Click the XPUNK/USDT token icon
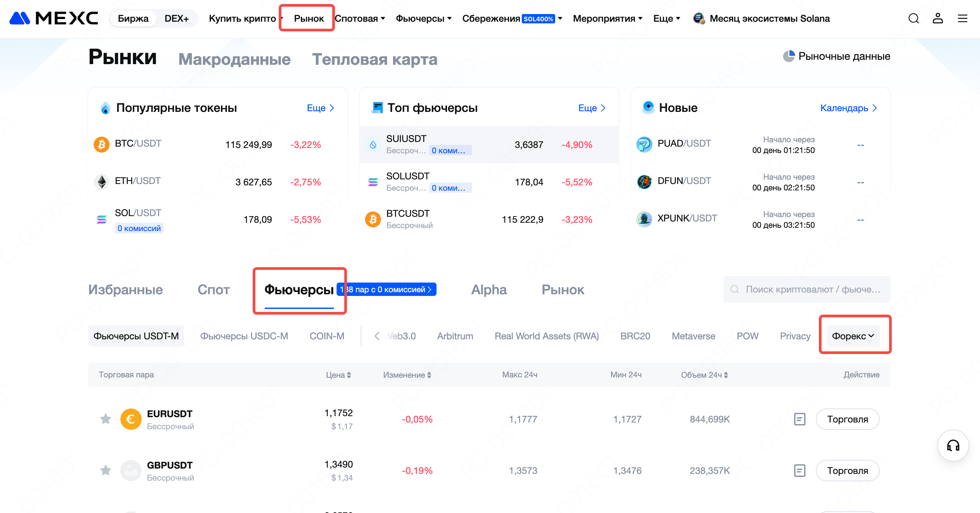Image resolution: width=980 pixels, height=513 pixels. click(644, 219)
